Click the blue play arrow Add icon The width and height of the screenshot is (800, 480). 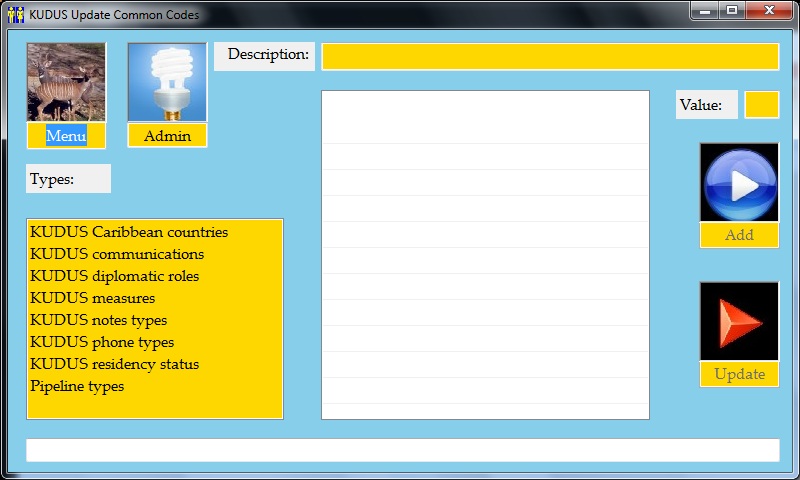739,183
